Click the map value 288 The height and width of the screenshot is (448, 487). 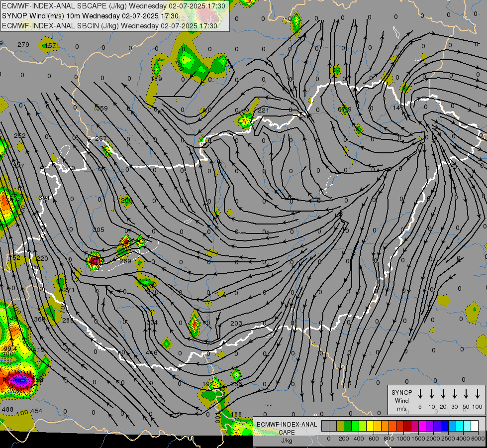(x=68, y=320)
